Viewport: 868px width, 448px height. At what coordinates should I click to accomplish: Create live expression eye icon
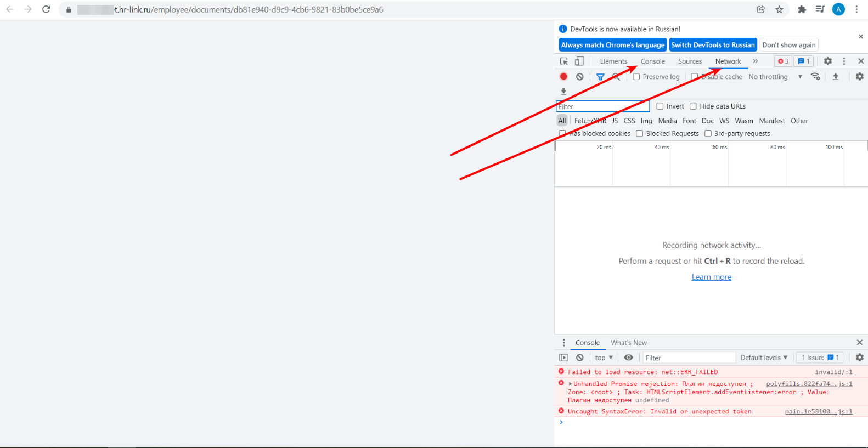pos(629,358)
